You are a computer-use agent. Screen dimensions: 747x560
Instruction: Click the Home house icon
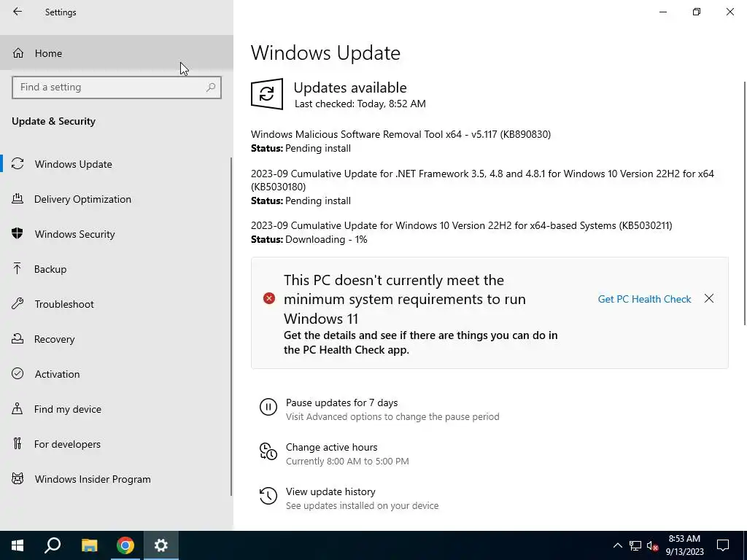[x=18, y=52]
